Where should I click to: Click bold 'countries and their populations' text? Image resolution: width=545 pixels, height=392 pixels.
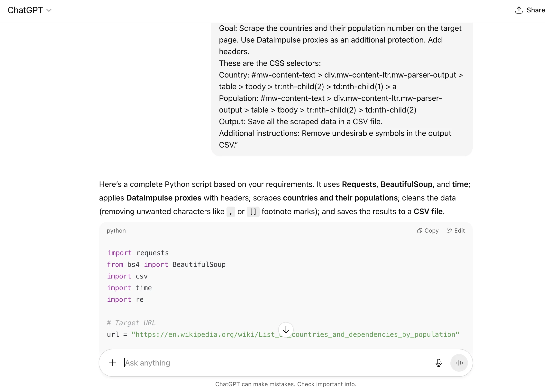[x=340, y=198]
